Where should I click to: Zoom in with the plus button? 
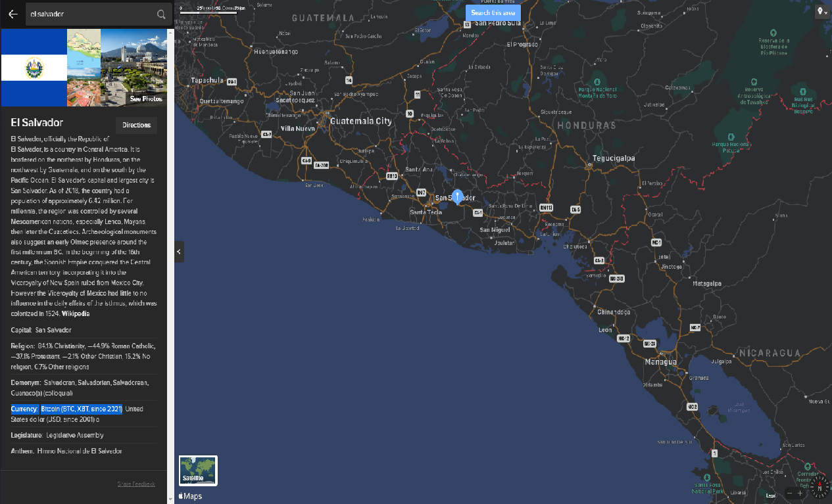800,493
